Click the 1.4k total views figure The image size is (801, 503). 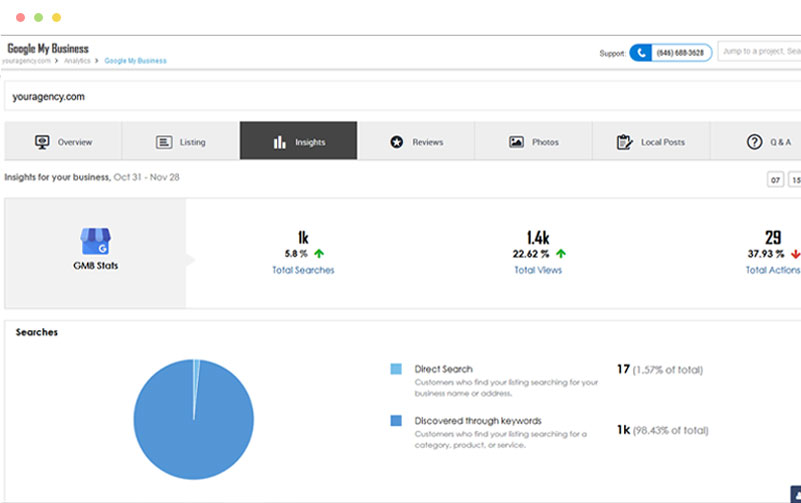538,237
